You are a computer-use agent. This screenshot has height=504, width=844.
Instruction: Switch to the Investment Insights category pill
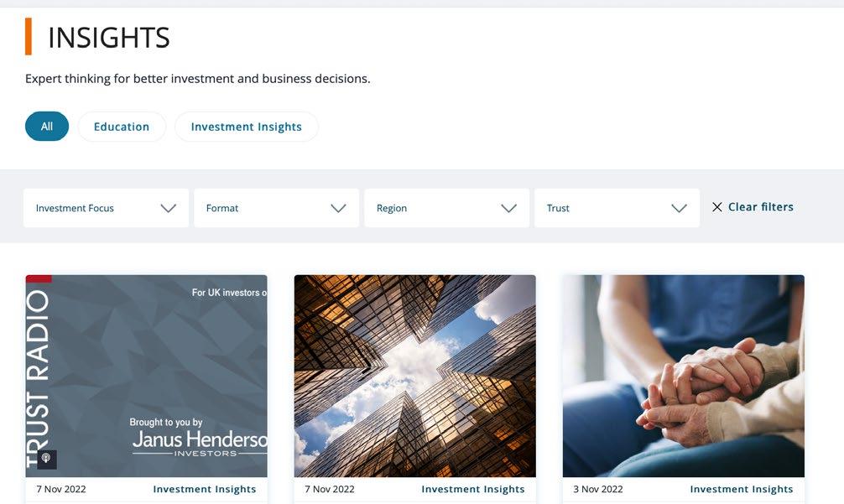click(247, 127)
